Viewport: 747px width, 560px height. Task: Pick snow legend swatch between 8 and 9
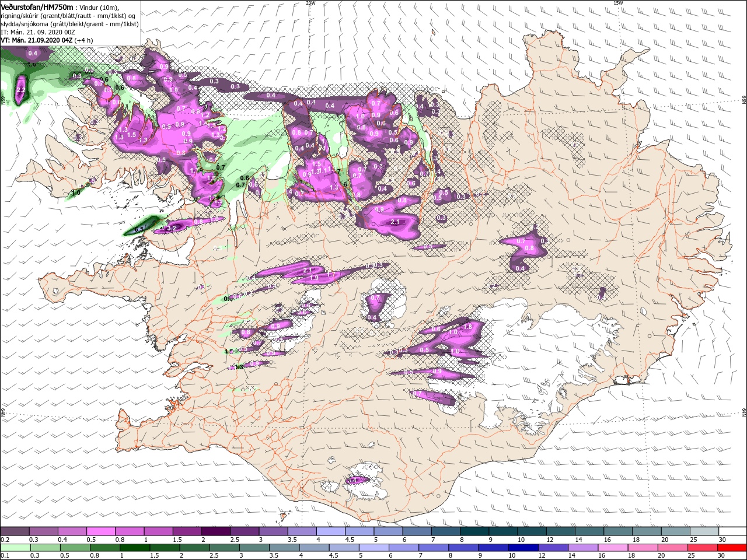click(473, 531)
